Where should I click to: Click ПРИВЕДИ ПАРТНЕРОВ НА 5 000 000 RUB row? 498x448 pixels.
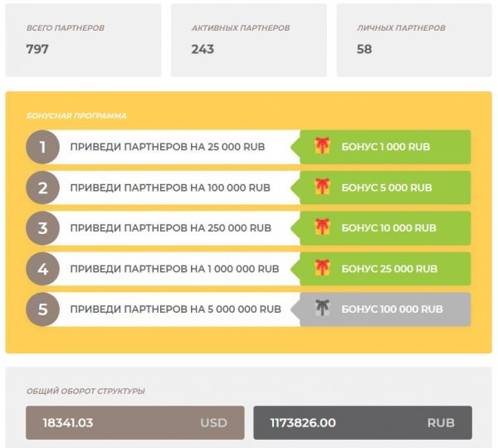click(175, 309)
